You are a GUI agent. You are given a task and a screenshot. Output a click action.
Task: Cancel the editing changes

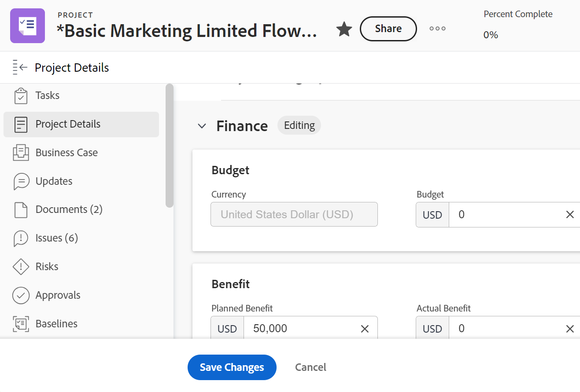point(310,367)
